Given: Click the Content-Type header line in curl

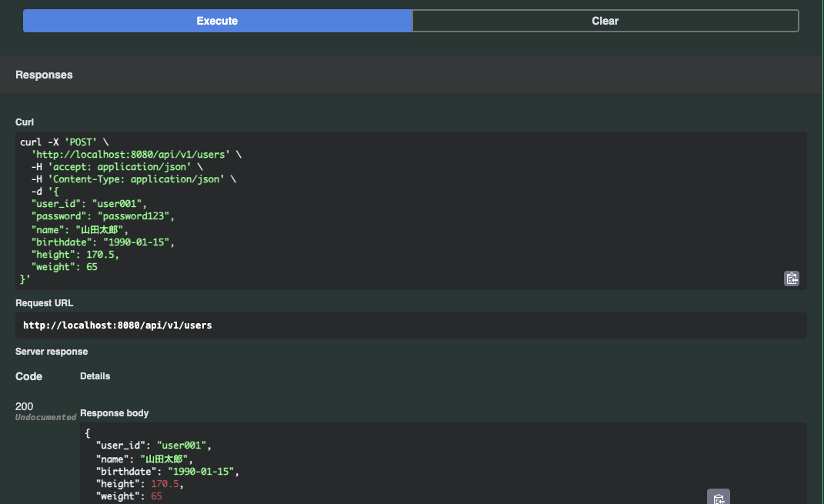Looking at the screenshot, I should point(131,179).
